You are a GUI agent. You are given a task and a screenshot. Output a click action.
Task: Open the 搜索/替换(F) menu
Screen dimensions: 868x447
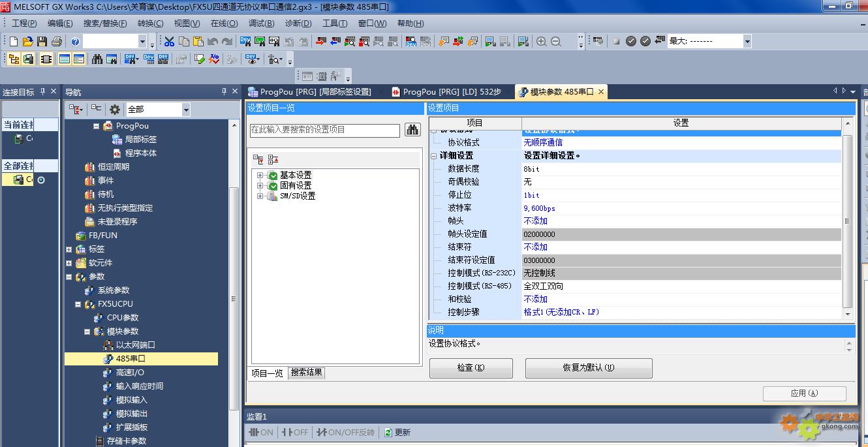105,23
